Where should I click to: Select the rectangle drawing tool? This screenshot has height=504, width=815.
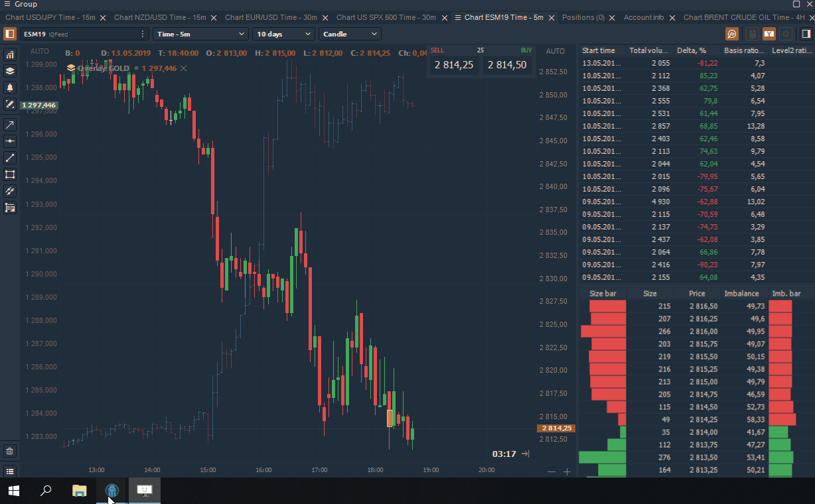[10, 174]
